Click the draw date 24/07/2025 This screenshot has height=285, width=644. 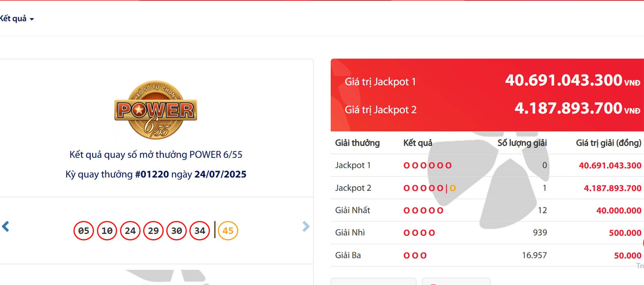tap(220, 174)
